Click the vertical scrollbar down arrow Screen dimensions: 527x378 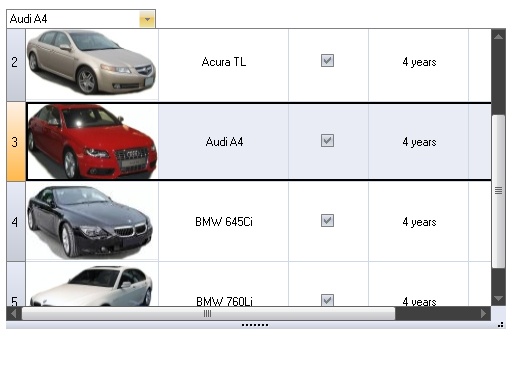coord(498,298)
